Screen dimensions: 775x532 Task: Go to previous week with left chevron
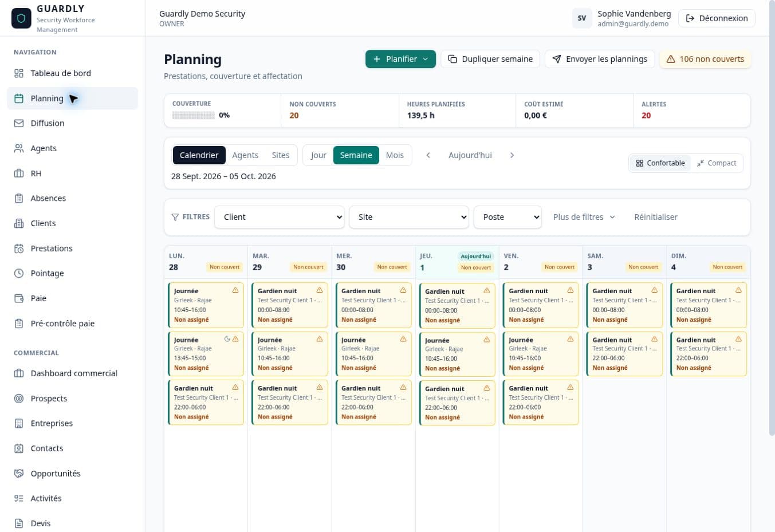(x=428, y=155)
